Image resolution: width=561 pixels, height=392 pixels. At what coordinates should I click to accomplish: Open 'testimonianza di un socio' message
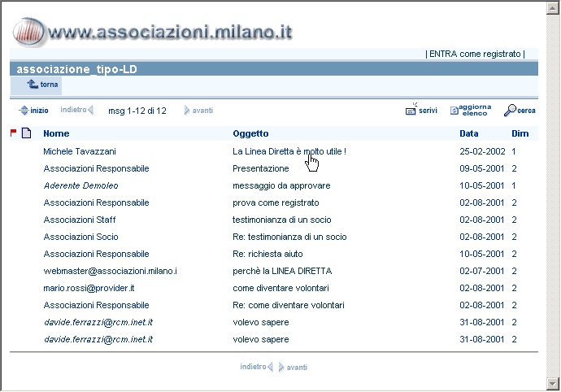pos(281,220)
